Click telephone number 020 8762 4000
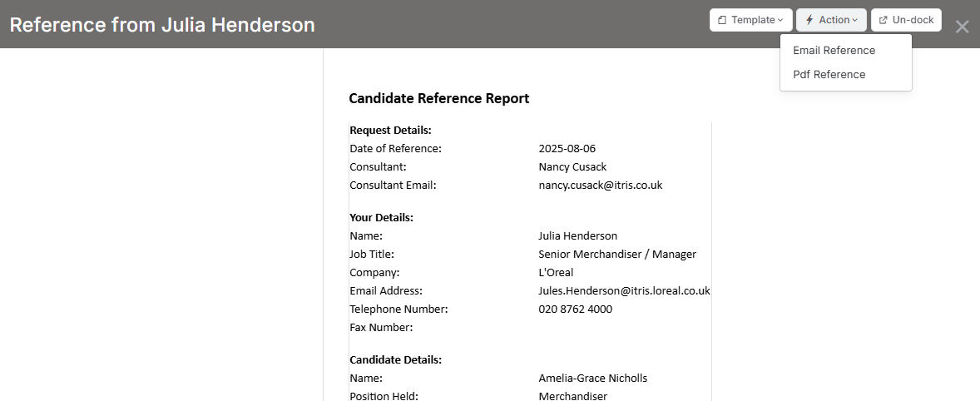The image size is (980, 401). tap(575, 309)
